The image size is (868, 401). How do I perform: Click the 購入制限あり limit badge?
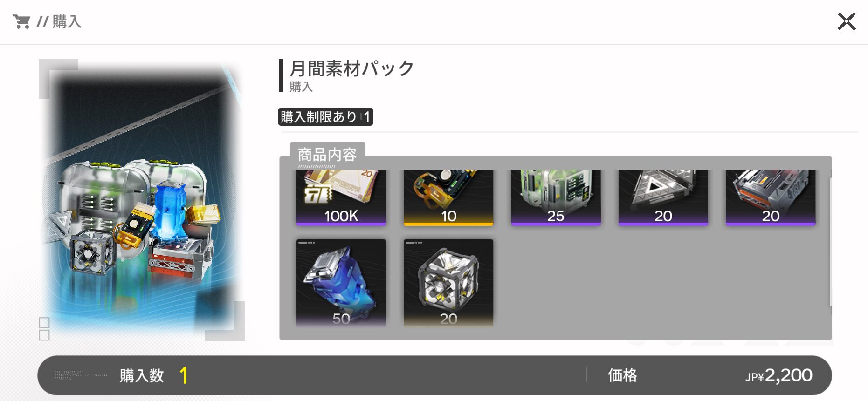coord(325,116)
